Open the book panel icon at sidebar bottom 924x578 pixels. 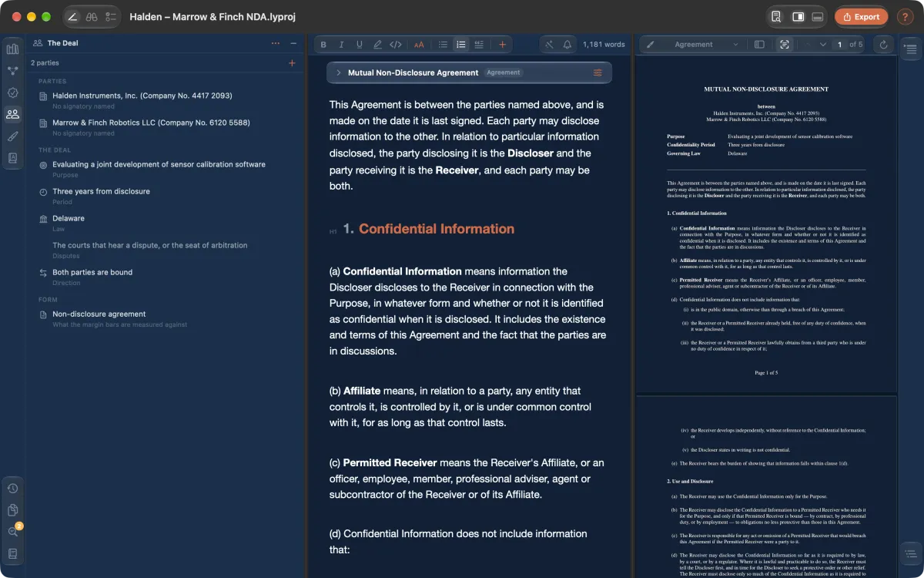click(x=12, y=553)
